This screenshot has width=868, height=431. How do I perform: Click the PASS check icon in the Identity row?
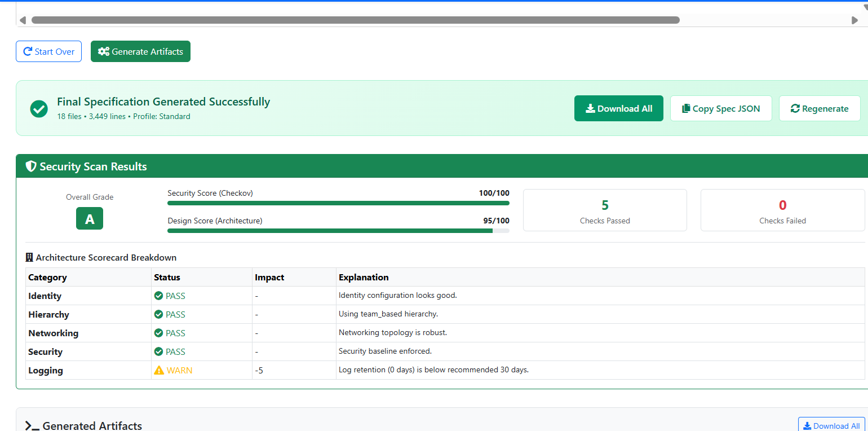point(158,296)
